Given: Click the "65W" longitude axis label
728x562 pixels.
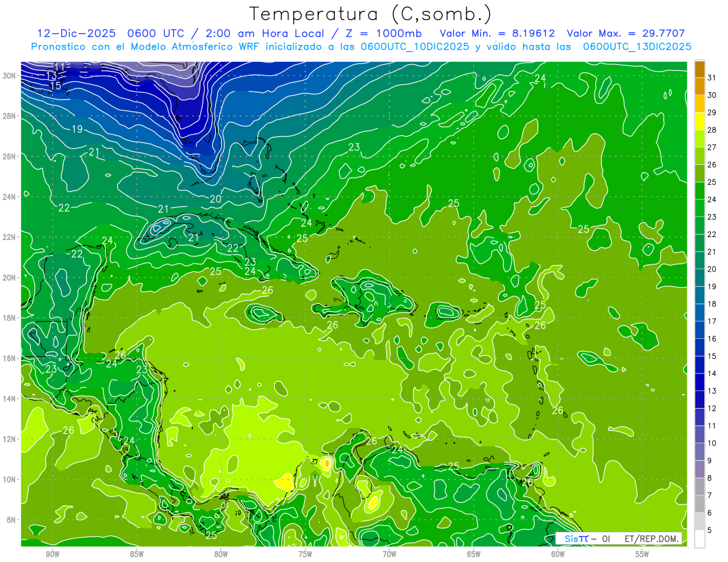Looking at the screenshot, I should tap(474, 554).
